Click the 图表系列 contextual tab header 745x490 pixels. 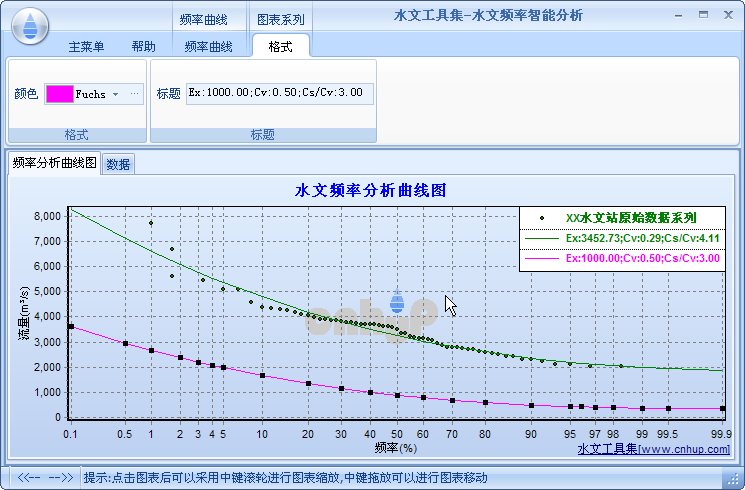point(280,19)
